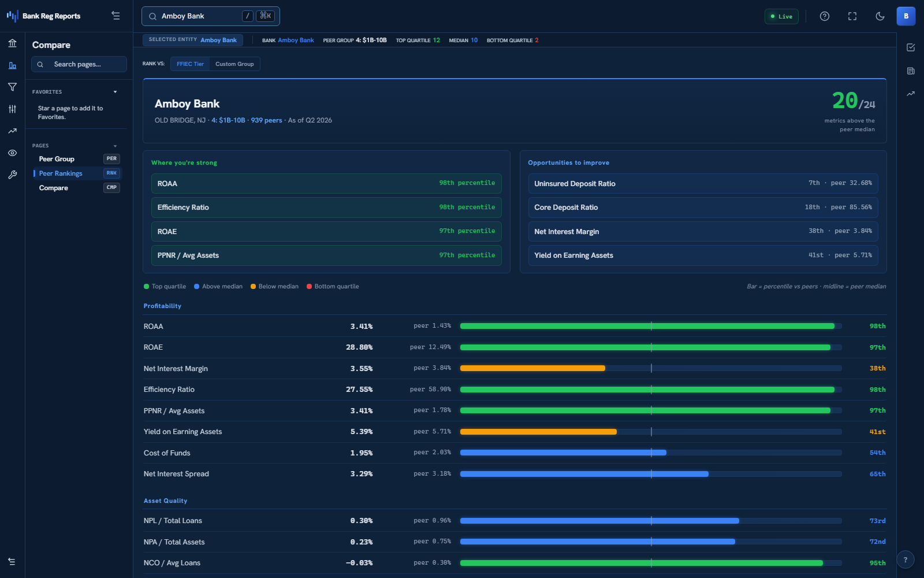The width and height of the screenshot is (924, 578).
Task: Open ROAA strength card at 98th percentile
Action: click(x=326, y=183)
